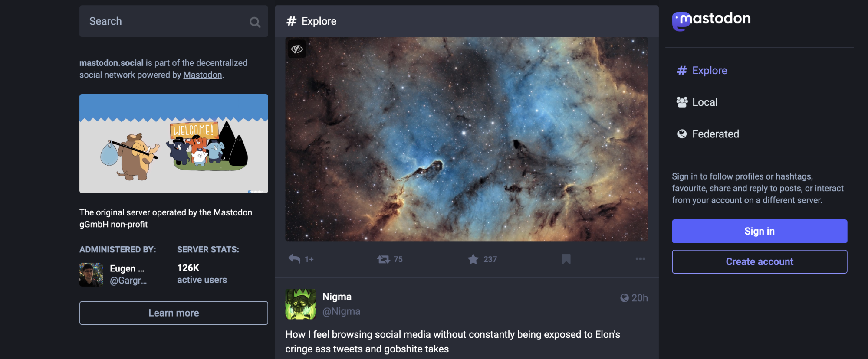Bookmark the nebula post
868x359 pixels.
coord(566,259)
